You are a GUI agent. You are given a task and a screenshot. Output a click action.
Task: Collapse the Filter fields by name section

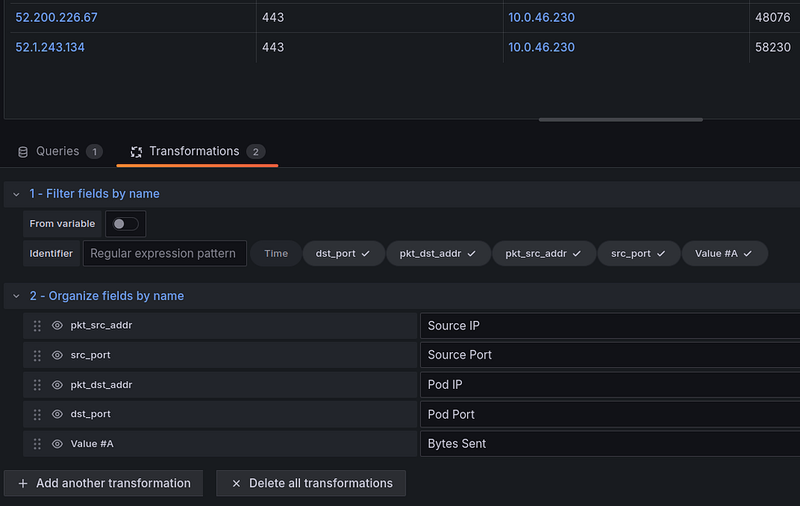point(16,194)
